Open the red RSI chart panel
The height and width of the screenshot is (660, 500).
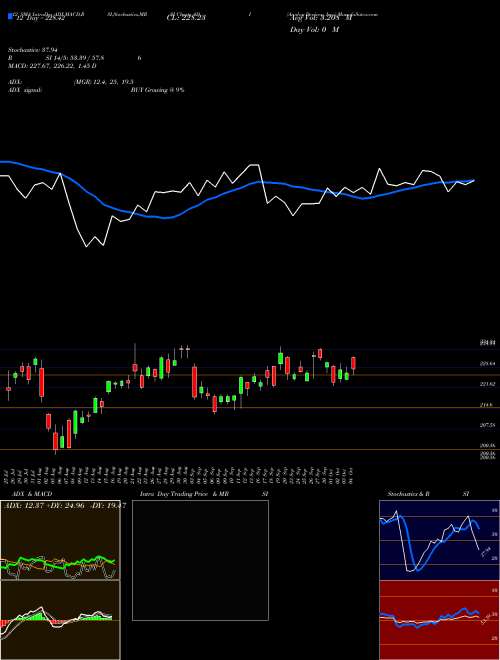439,620
